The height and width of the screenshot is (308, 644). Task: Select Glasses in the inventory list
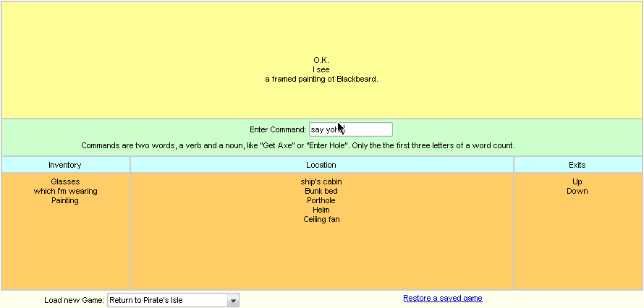pyautogui.click(x=65, y=181)
